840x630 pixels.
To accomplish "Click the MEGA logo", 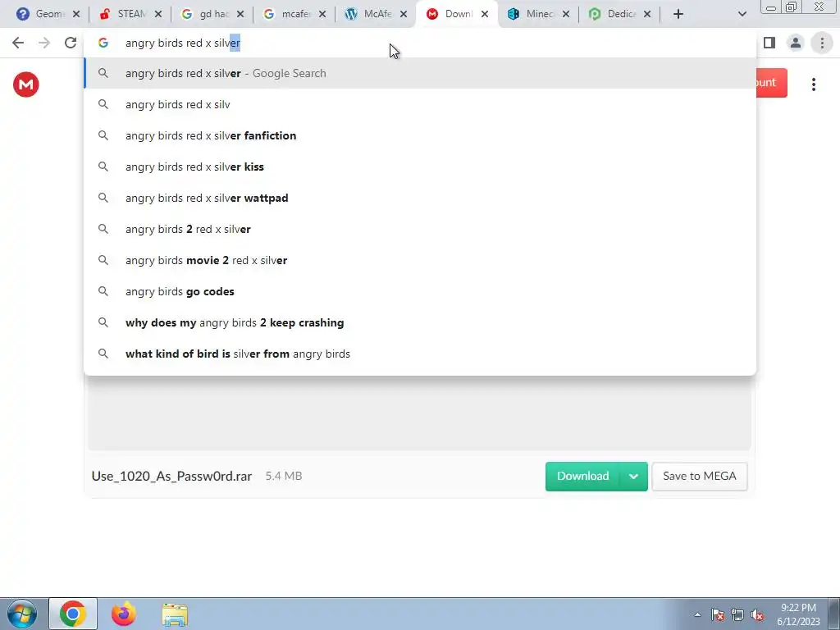I will 26,84.
